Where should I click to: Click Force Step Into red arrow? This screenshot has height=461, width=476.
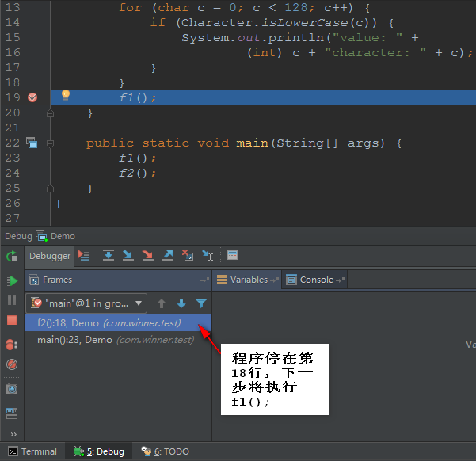148,255
